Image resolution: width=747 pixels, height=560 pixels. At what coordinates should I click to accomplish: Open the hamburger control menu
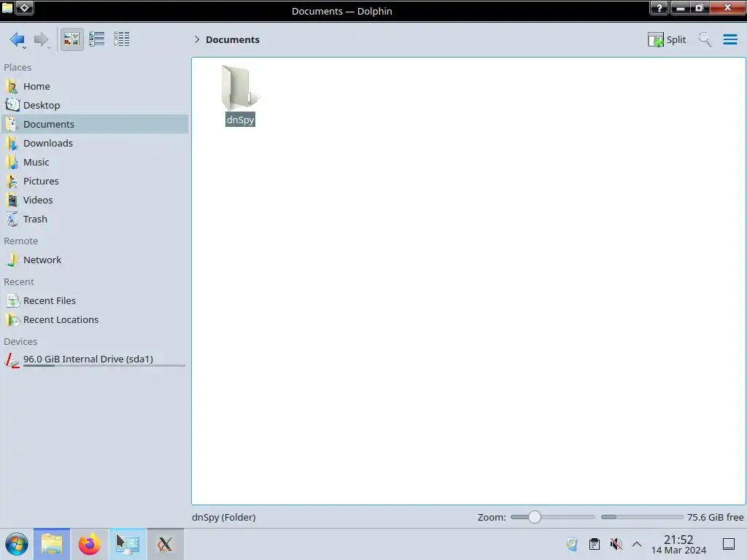729,39
